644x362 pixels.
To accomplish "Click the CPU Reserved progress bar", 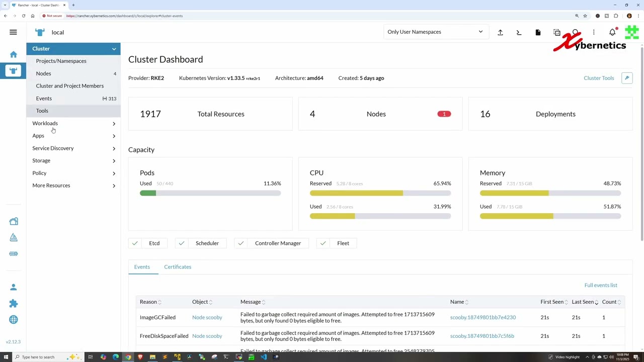I will [380, 193].
